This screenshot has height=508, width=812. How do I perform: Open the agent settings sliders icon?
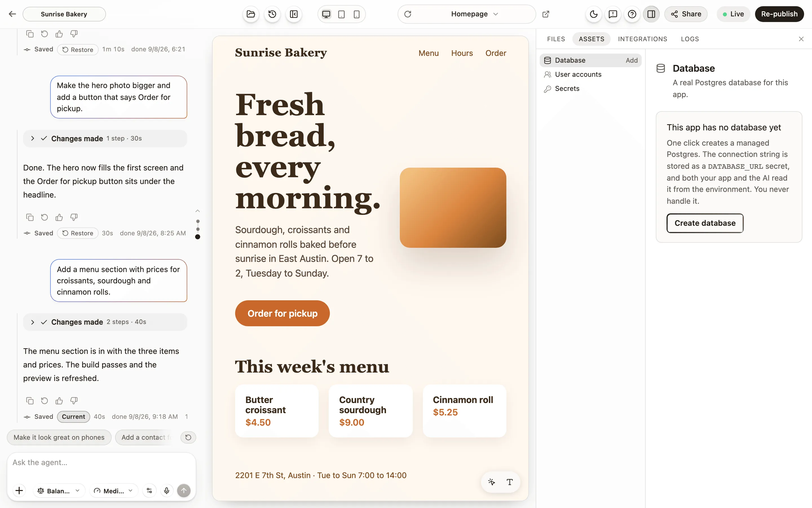coord(149,491)
